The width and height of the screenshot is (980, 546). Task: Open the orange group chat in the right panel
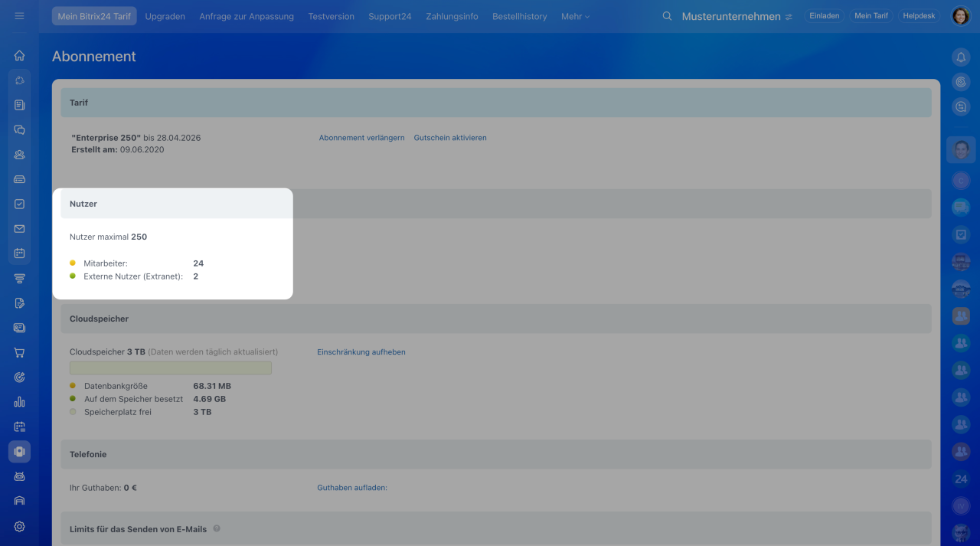point(961,315)
